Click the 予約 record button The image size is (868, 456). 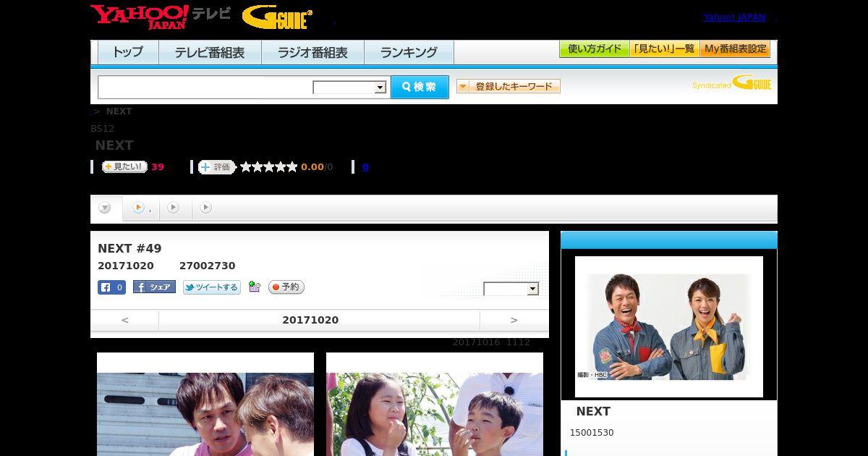point(286,287)
